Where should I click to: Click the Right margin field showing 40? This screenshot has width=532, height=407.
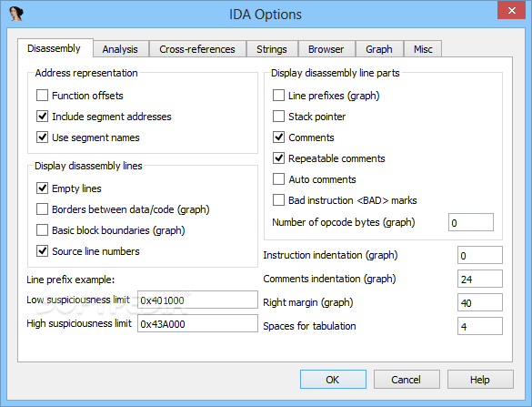[480, 302]
